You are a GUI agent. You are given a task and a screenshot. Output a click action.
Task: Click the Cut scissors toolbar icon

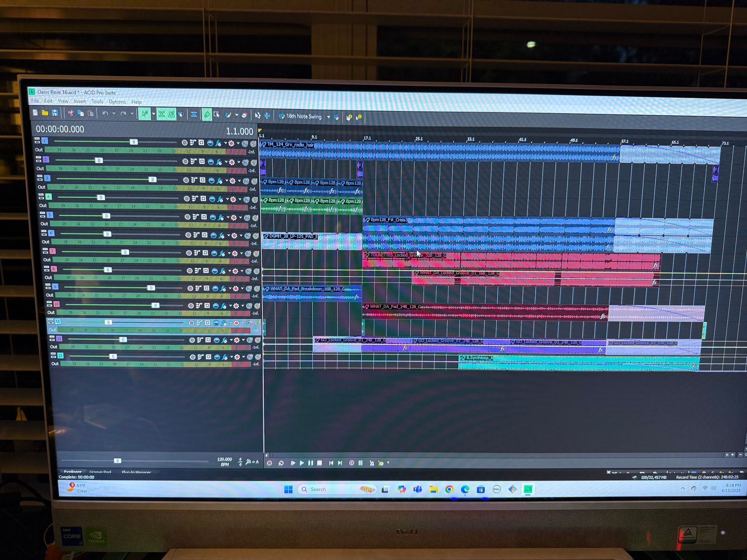pyautogui.click(x=70, y=113)
